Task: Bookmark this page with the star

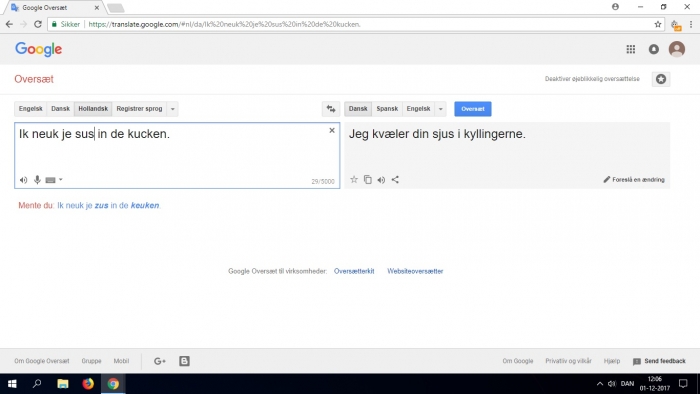Action: tap(658, 24)
